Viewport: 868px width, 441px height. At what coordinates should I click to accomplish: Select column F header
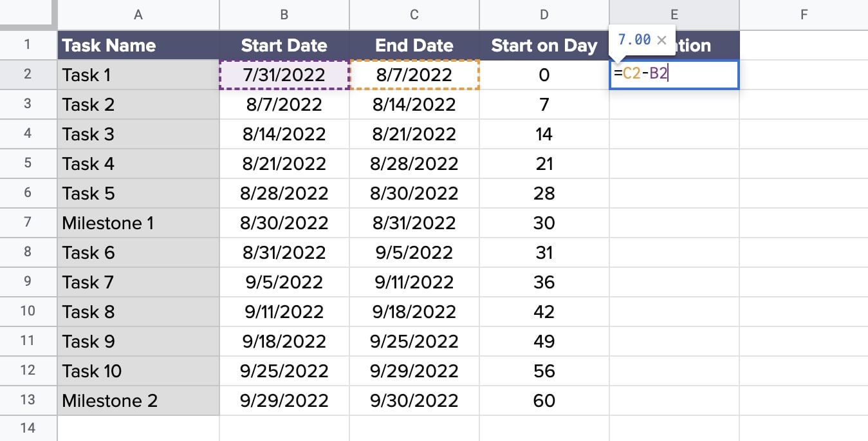click(804, 14)
